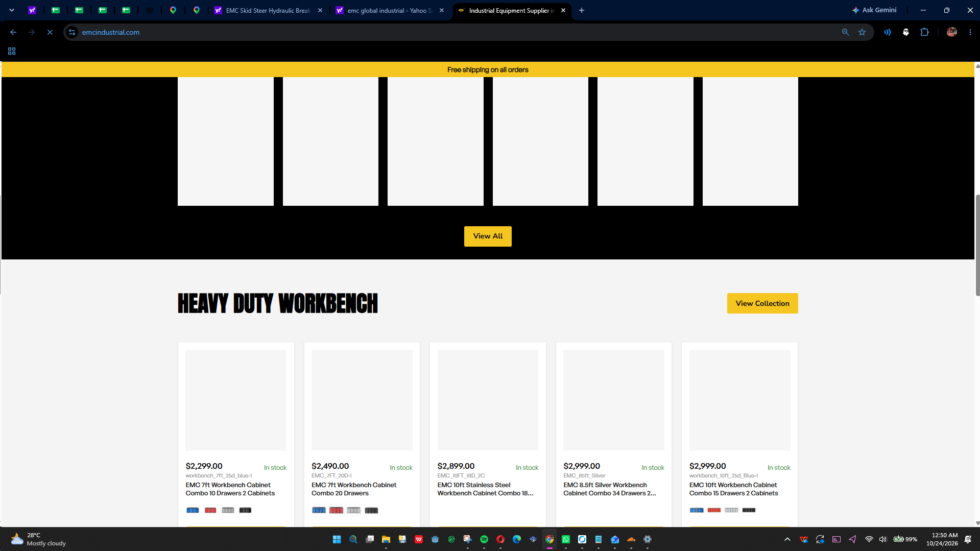The image size is (980, 551).
Task: Close the Industrial Equipment Supplier tab
Action: [563, 10]
